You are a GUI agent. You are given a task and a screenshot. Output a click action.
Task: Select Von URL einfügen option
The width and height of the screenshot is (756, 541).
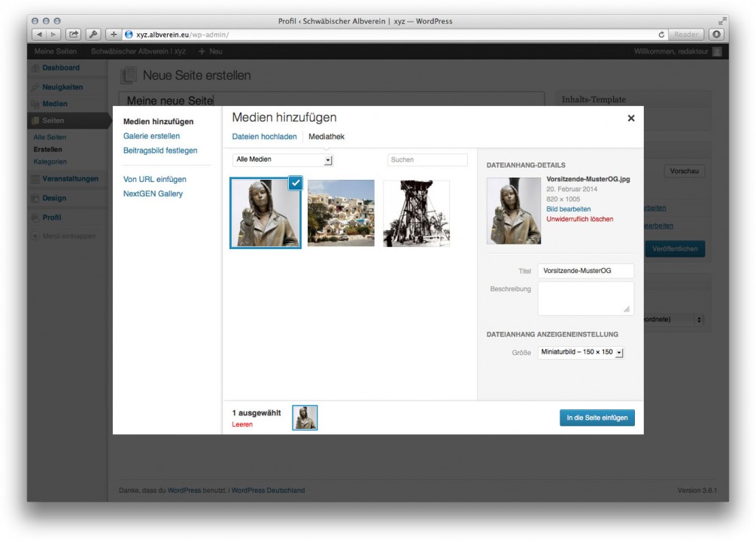point(155,179)
